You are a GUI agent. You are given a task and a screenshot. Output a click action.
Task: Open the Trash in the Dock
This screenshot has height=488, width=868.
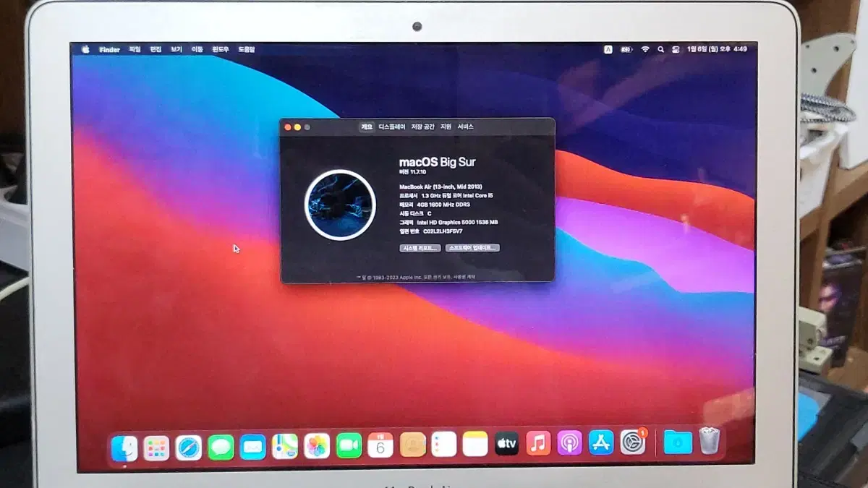[x=710, y=440]
